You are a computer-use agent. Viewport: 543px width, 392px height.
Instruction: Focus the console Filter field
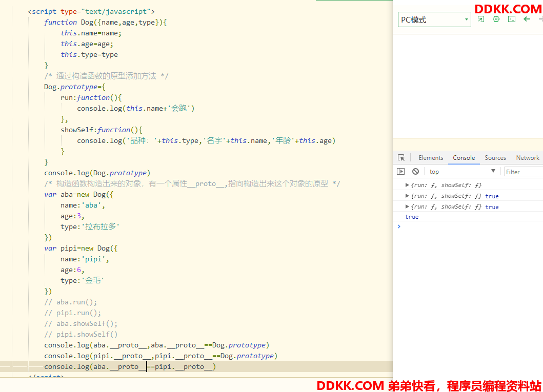coord(524,172)
